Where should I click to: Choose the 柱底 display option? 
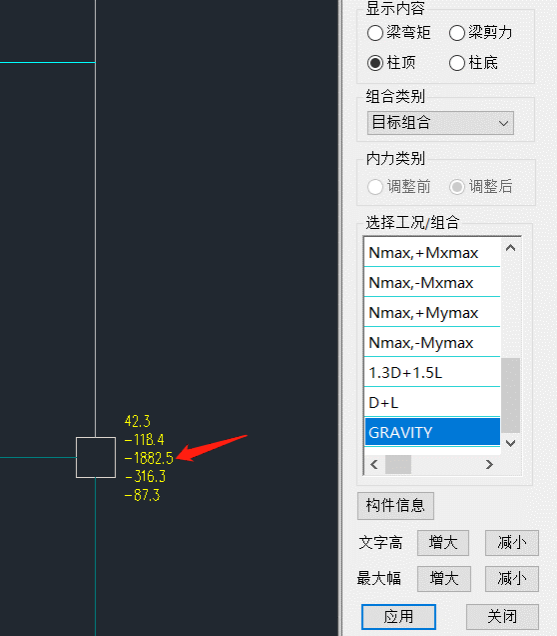coord(473,63)
